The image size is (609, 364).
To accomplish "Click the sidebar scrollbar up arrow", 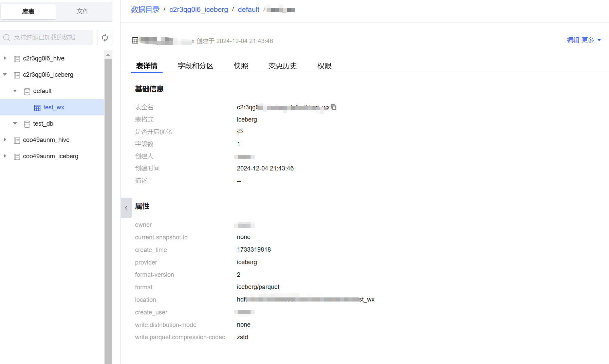I will 108,55.
